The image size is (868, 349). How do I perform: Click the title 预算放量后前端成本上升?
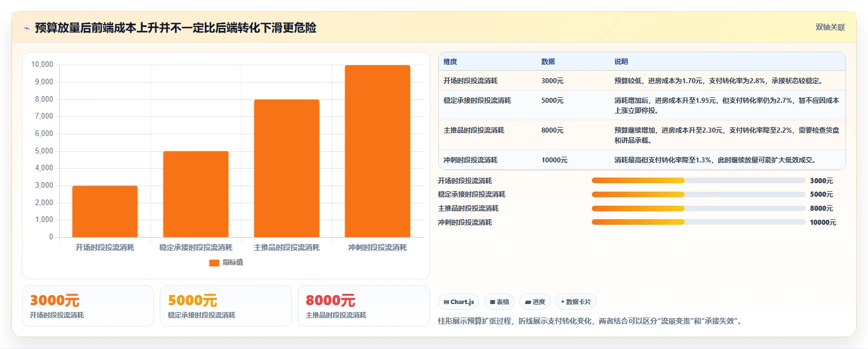click(176, 28)
